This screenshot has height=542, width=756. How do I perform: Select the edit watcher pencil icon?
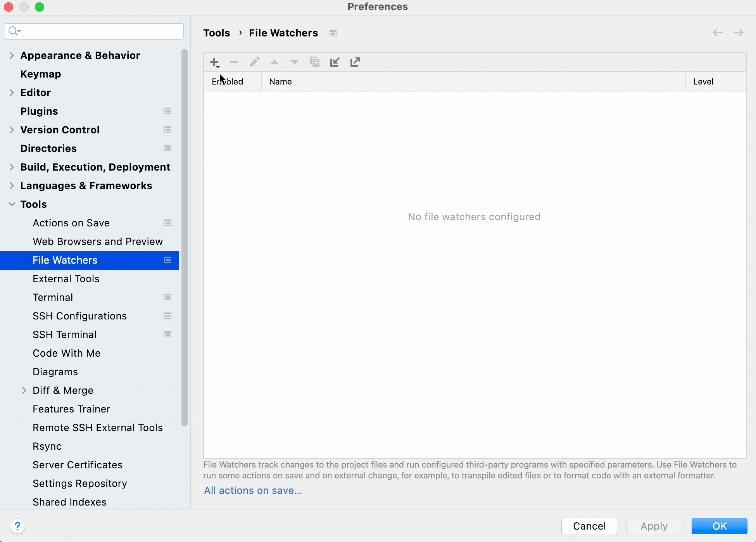(254, 62)
